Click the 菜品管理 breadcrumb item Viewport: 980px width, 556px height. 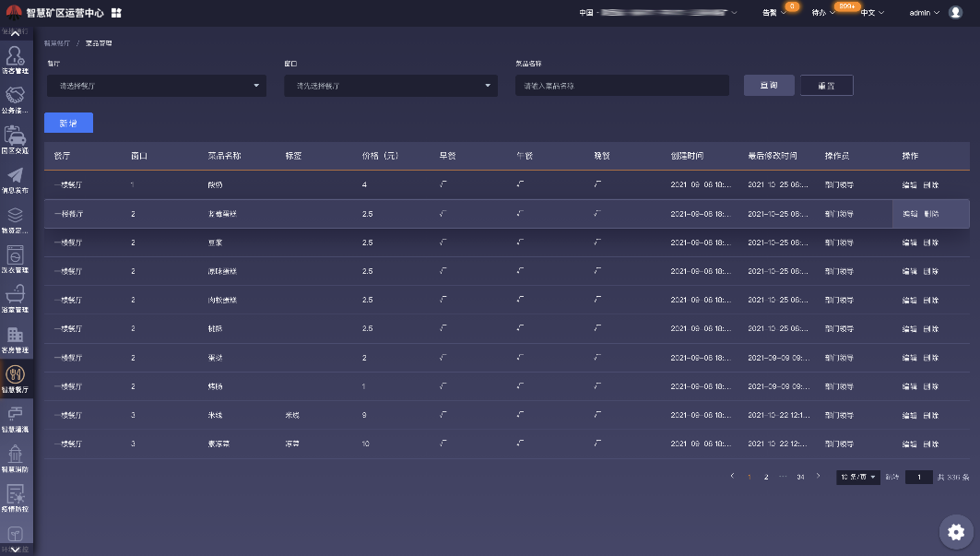(99, 43)
